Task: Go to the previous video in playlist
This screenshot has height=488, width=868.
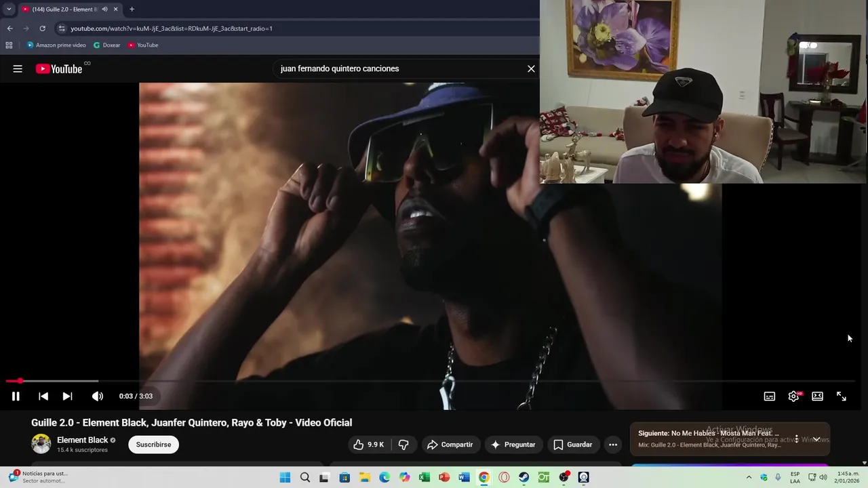Action: (43, 396)
